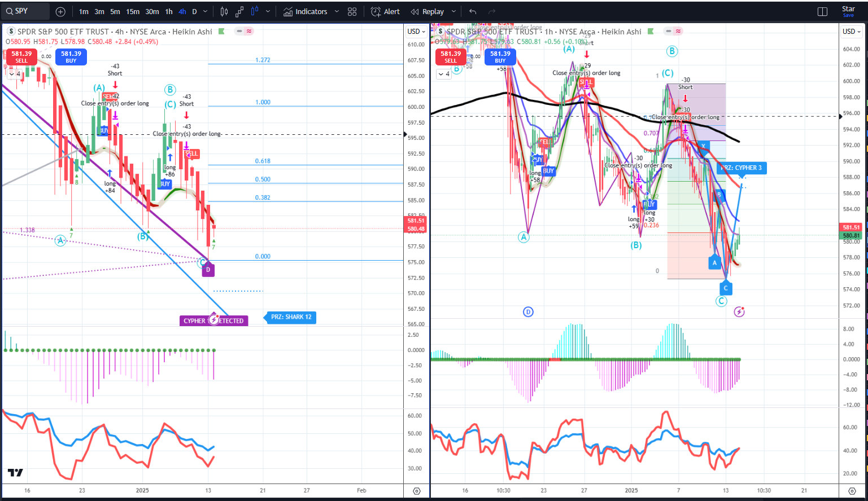Toggle the pink wave pill on 1h chart title
Screen dimensions: 868x501
pos(678,32)
